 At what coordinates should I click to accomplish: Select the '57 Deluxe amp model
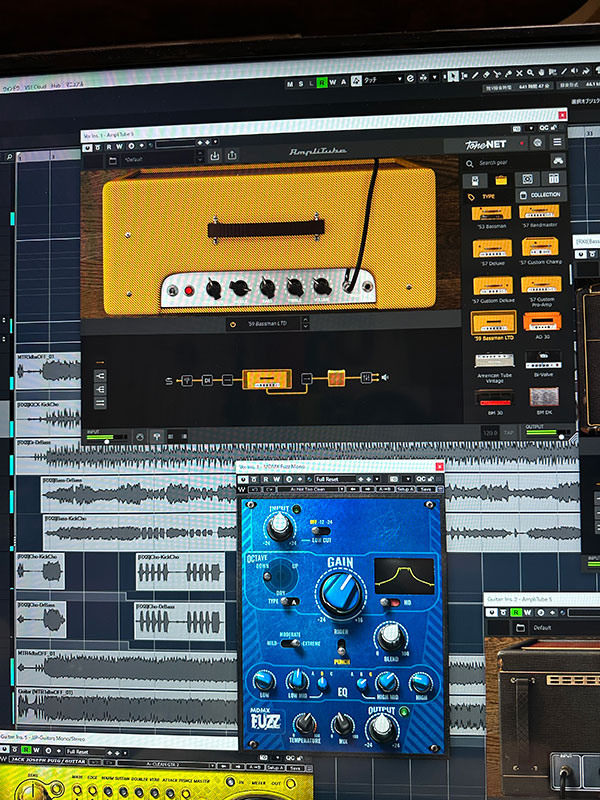(492, 253)
